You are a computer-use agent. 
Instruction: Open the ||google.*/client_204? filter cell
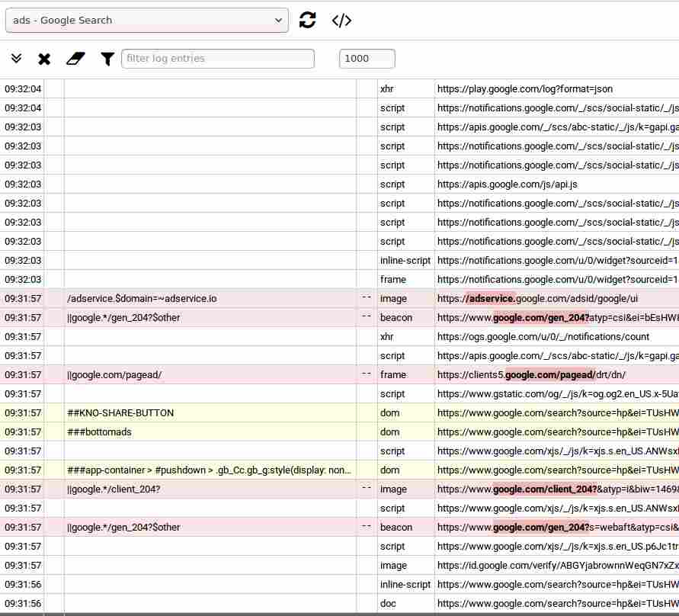(x=114, y=489)
